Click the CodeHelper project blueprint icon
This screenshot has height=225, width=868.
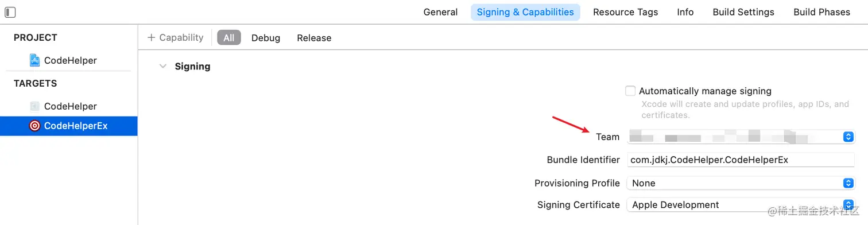(34, 60)
